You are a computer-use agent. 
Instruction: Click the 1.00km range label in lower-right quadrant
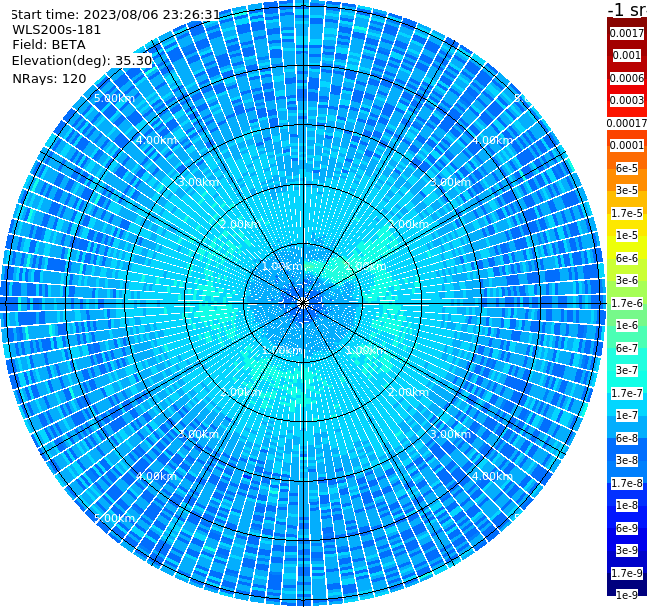366,350
